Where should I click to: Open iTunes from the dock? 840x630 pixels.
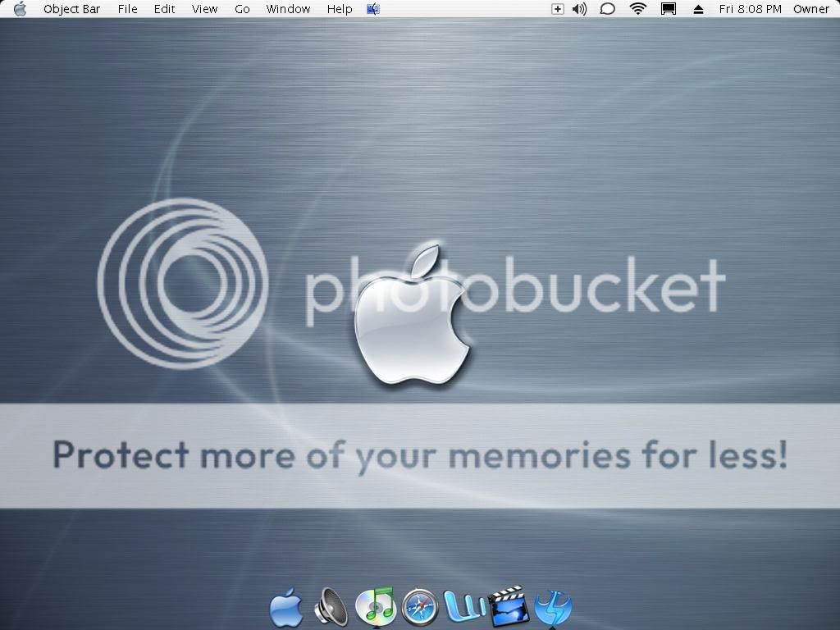[375, 608]
